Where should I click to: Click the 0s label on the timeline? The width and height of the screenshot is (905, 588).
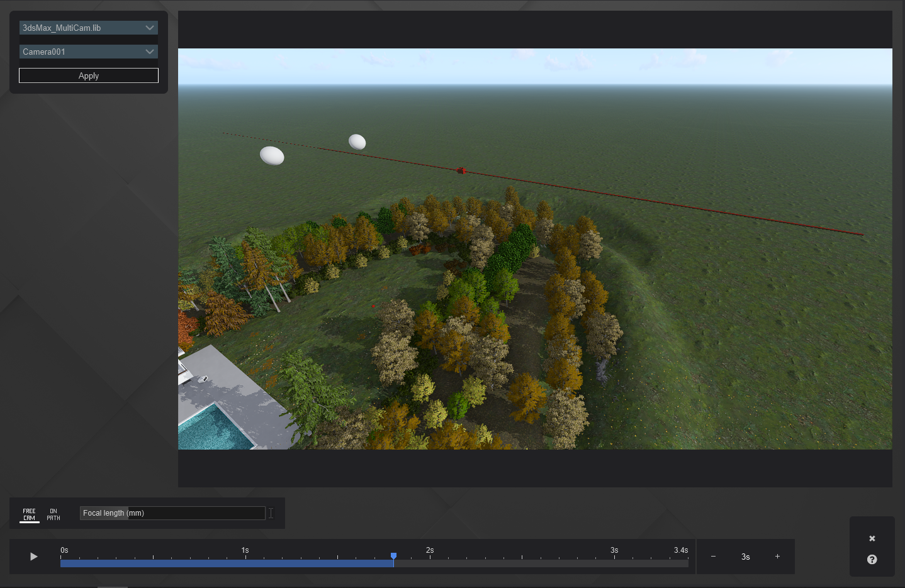(64, 550)
